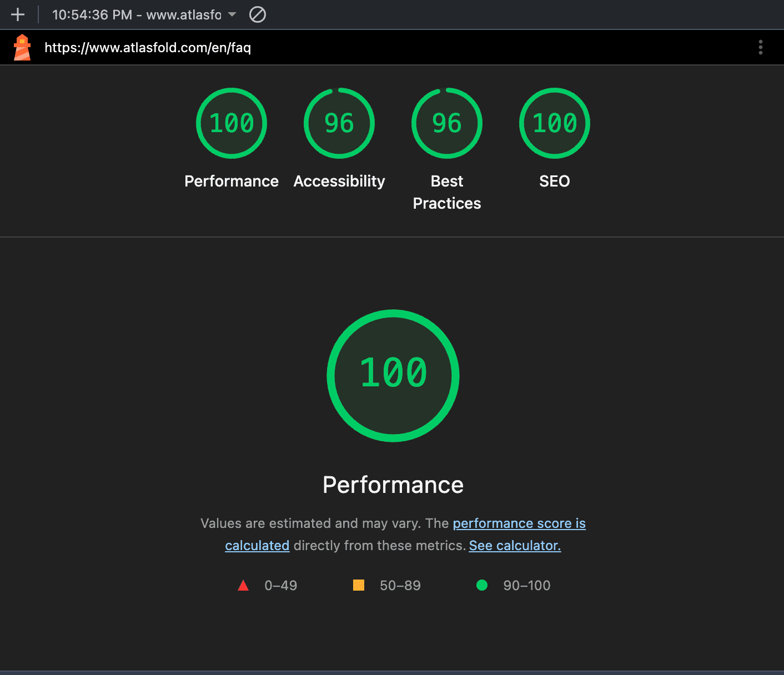
Task: Go to Best Practices via its text label
Action: [447, 192]
